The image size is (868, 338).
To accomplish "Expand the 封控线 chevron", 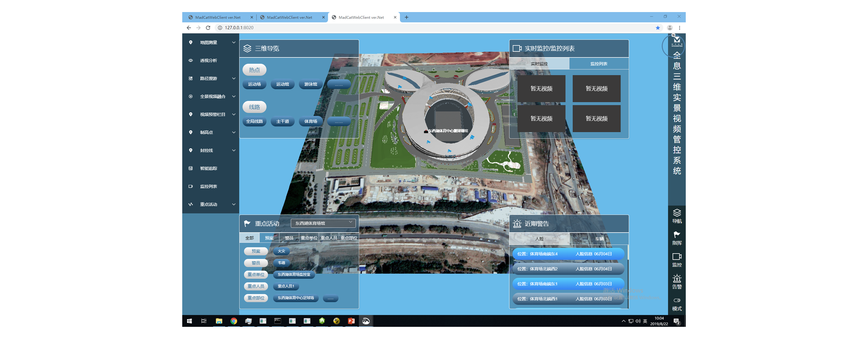I will [x=233, y=150].
